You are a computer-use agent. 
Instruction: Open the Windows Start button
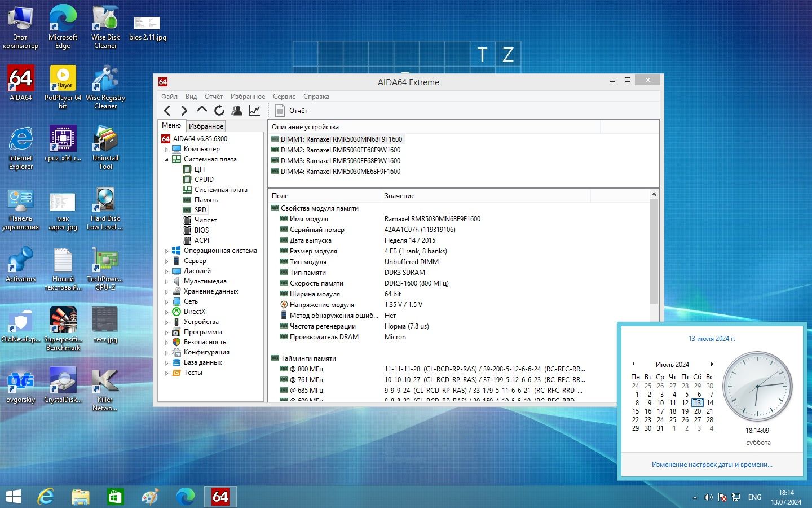point(13,497)
